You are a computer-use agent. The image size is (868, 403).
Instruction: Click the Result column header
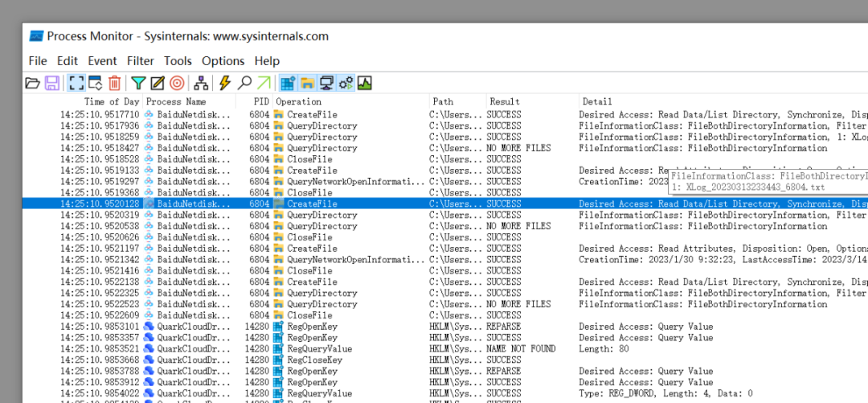pyautogui.click(x=504, y=101)
